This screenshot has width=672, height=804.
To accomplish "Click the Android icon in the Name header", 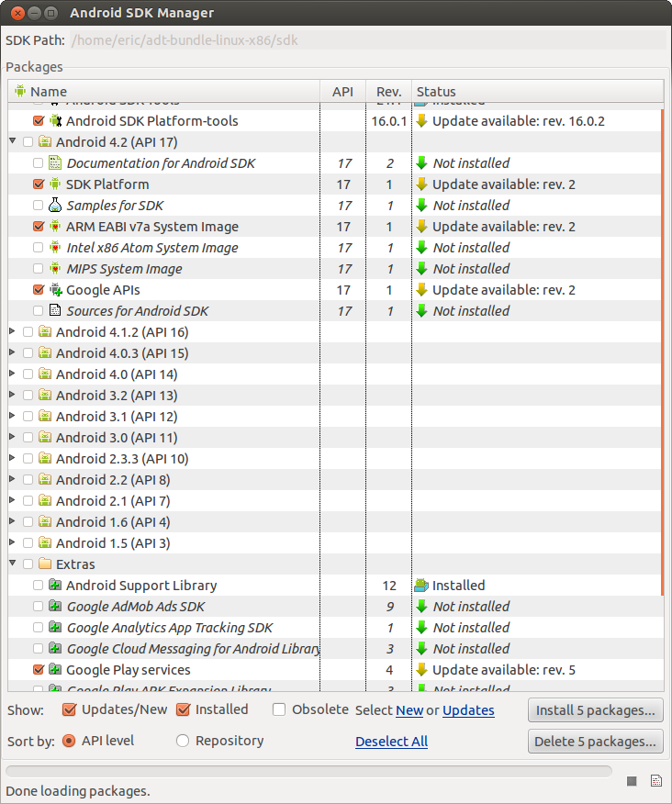I will click(x=20, y=91).
